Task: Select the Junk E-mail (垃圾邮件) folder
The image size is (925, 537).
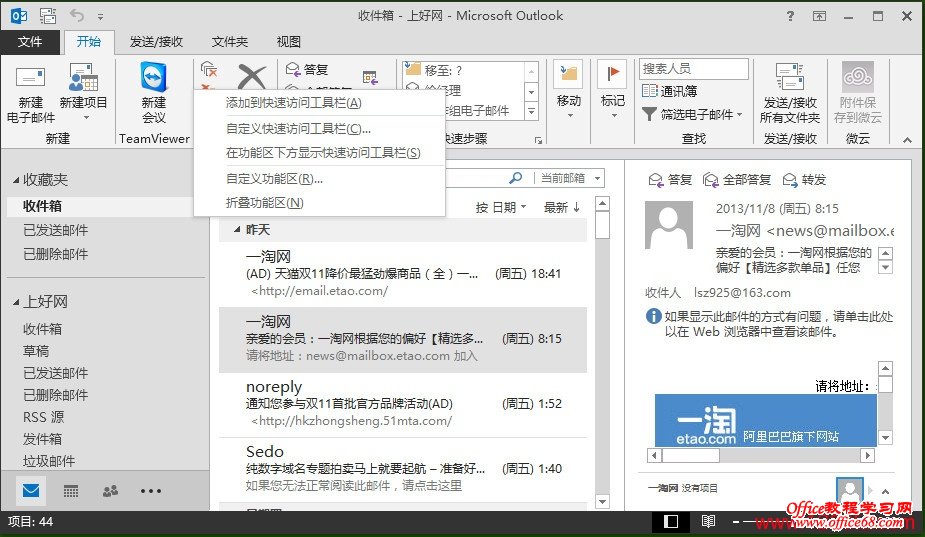Action: click(49, 461)
